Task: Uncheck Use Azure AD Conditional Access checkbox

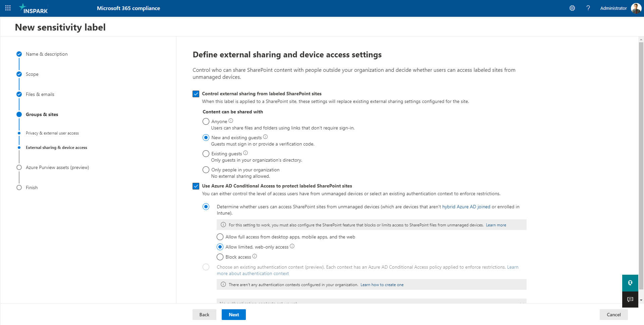Action: coord(196,186)
